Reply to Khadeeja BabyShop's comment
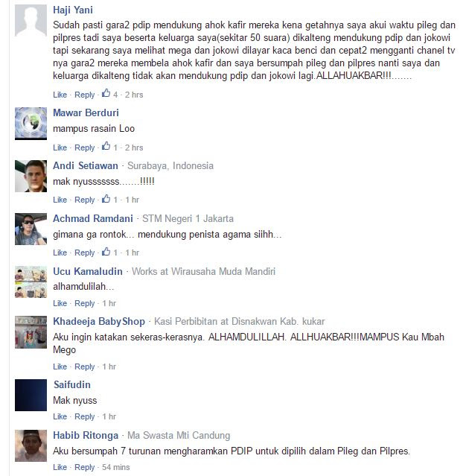The image size is (460, 476). click(85, 366)
